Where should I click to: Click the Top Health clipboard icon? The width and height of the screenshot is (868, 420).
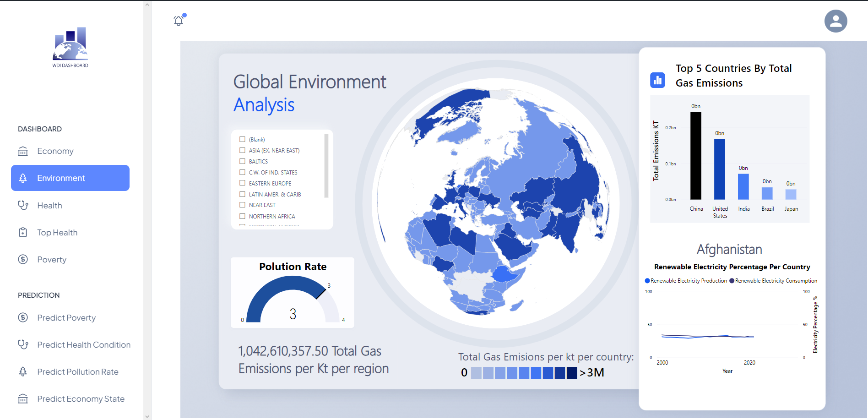pyautogui.click(x=23, y=232)
